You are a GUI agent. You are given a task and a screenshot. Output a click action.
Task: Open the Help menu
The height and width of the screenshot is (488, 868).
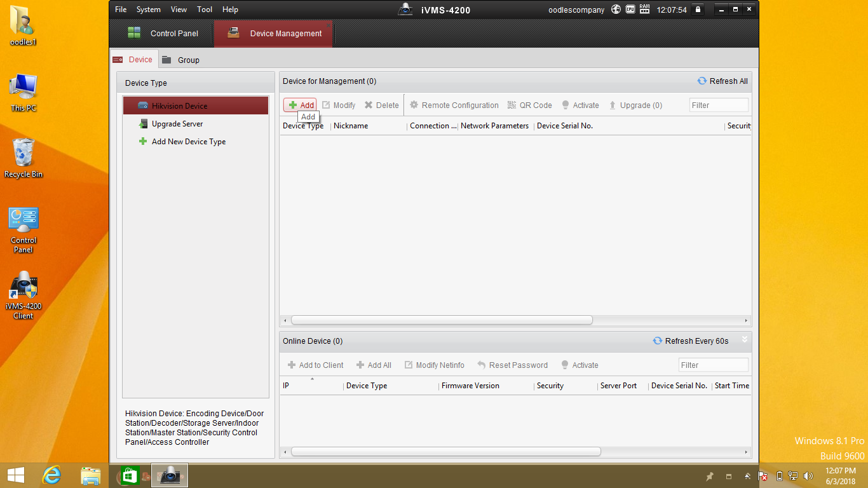[x=230, y=10]
